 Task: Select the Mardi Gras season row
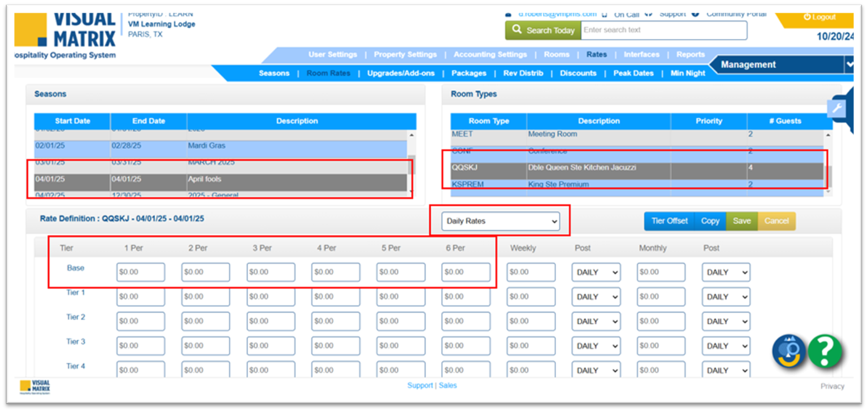(220, 146)
